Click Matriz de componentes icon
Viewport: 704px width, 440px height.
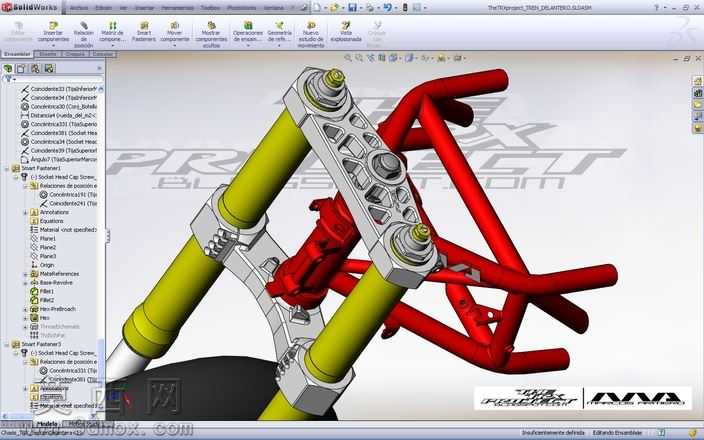pyautogui.click(x=112, y=26)
